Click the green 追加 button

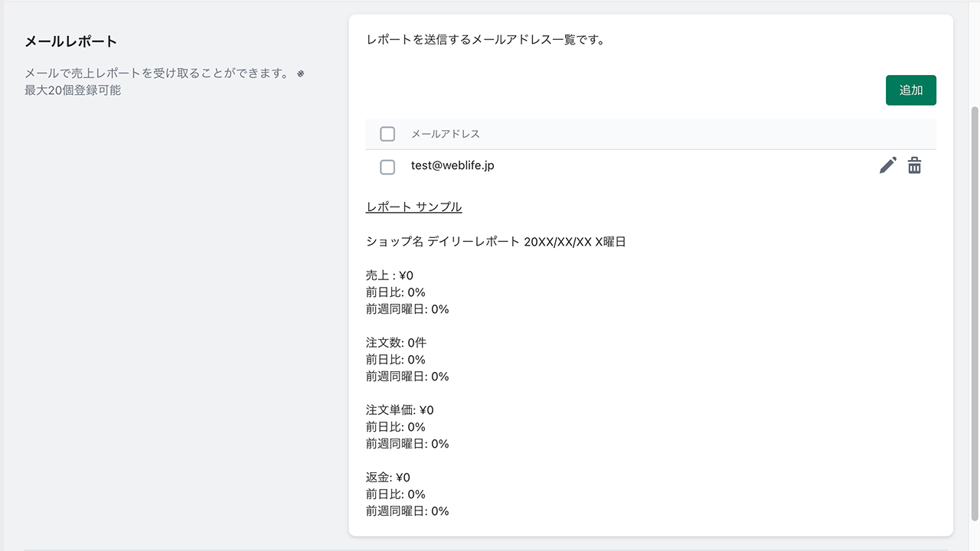pyautogui.click(x=911, y=90)
